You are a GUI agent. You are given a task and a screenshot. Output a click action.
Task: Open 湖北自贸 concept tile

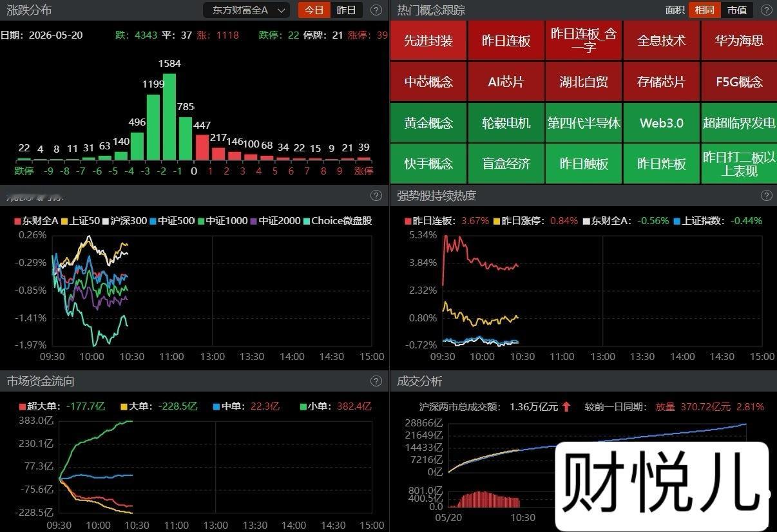pyautogui.click(x=584, y=82)
